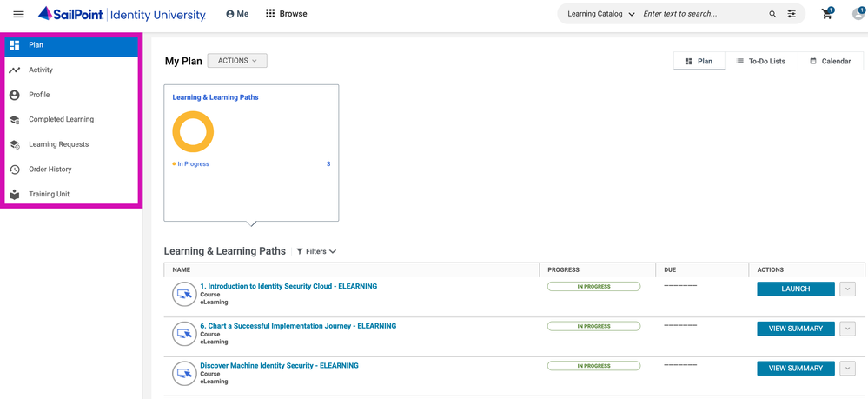
Task: Click the search magnifier icon
Action: tap(772, 14)
